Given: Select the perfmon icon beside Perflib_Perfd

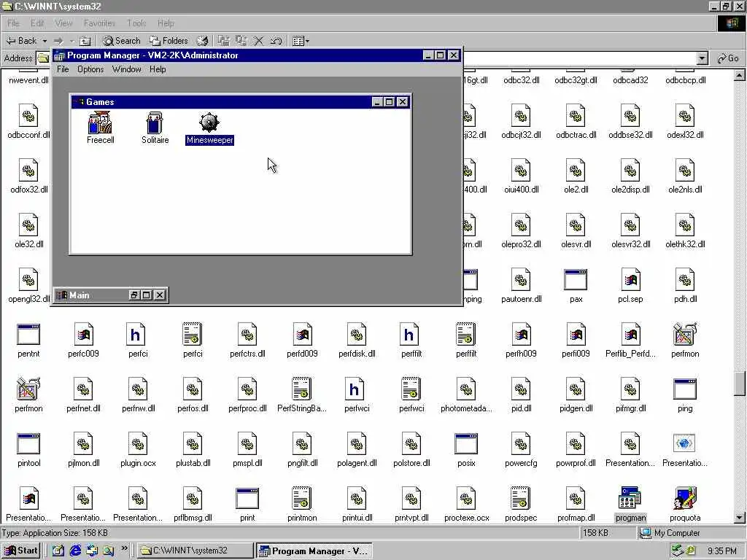Looking at the screenshot, I should [x=685, y=334].
